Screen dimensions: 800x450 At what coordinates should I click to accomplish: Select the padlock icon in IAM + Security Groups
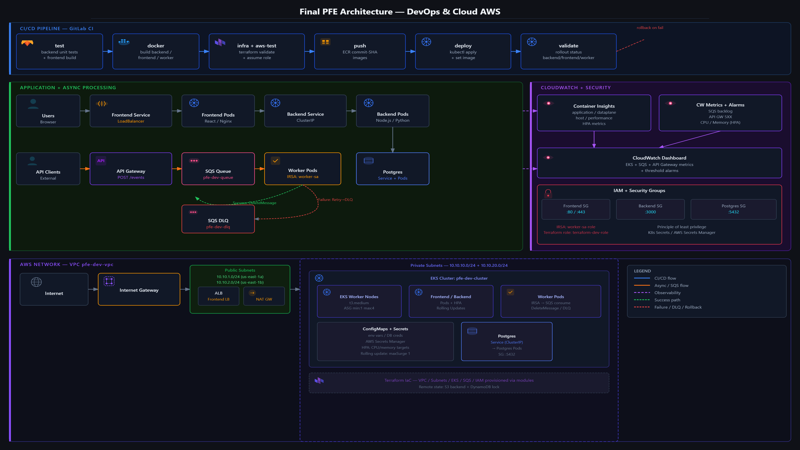coord(548,193)
